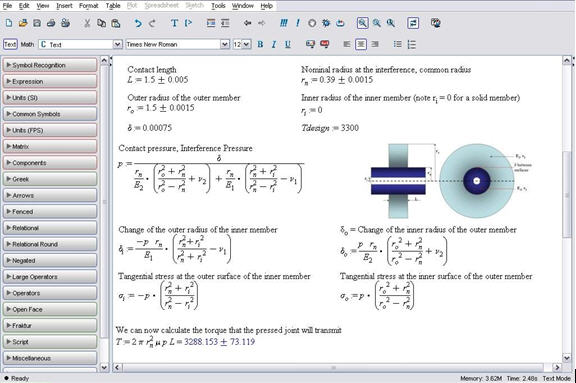Image resolution: width=576 pixels, height=383 pixels.
Task: Toggle Italic formatting button
Action: [274, 44]
